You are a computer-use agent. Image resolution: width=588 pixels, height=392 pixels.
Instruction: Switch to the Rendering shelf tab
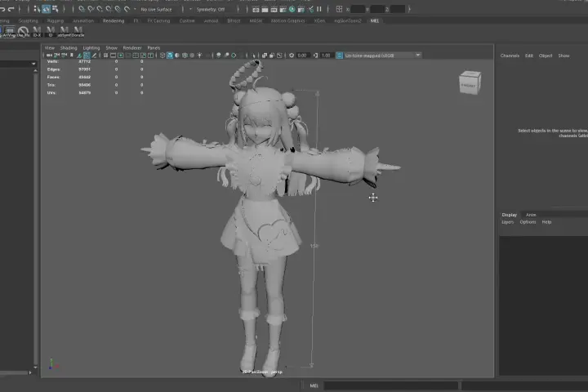[x=114, y=20]
